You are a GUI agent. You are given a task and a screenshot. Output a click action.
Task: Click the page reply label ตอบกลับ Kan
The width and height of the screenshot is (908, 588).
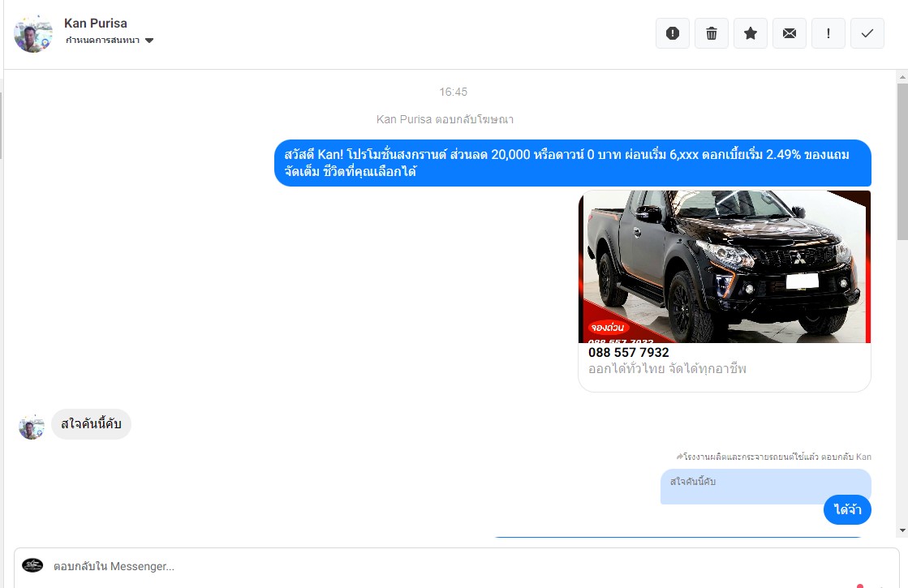pos(846,457)
